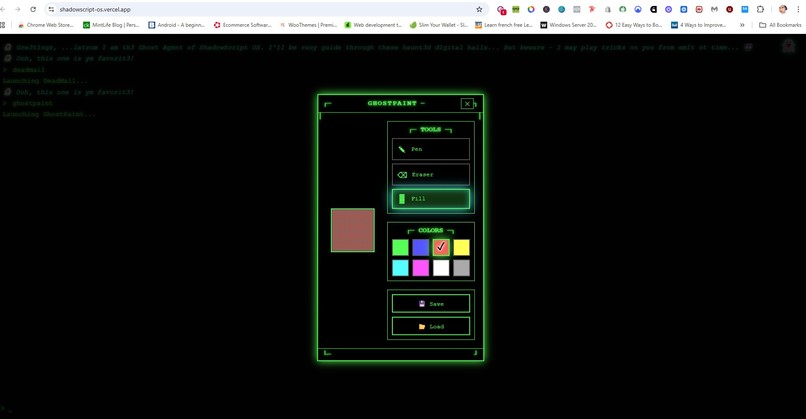The image size is (806, 419).
Task: Open the Chrome profile avatar
Action: (782, 9)
